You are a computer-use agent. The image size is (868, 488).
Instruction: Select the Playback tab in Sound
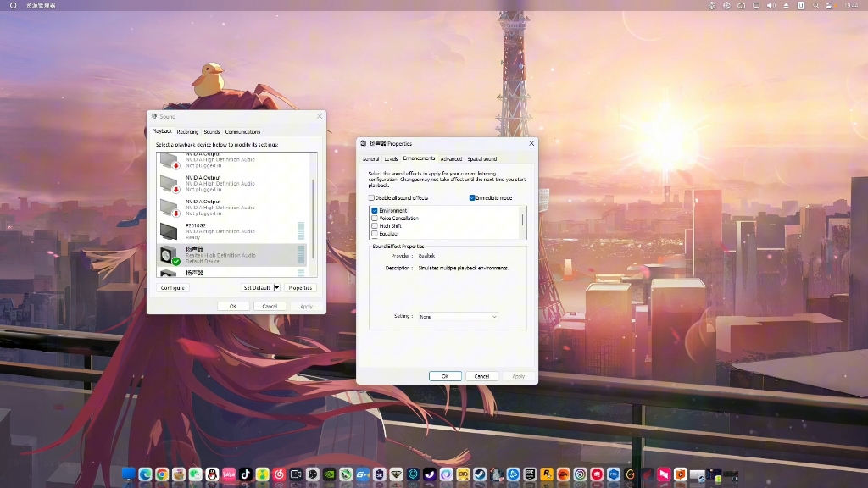tap(162, 131)
